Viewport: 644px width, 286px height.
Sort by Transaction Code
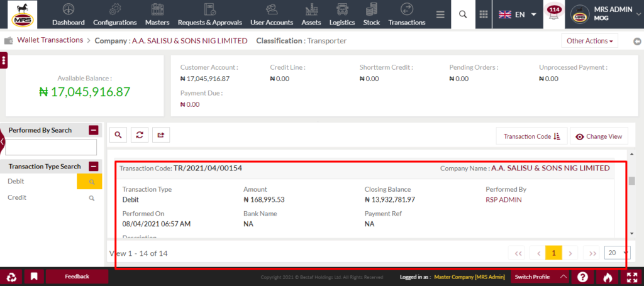(x=532, y=136)
